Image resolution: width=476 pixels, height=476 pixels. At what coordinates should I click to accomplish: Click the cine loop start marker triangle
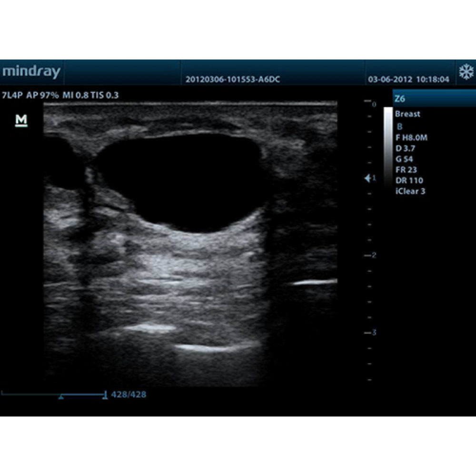pyautogui.click(x=61, y=396)
